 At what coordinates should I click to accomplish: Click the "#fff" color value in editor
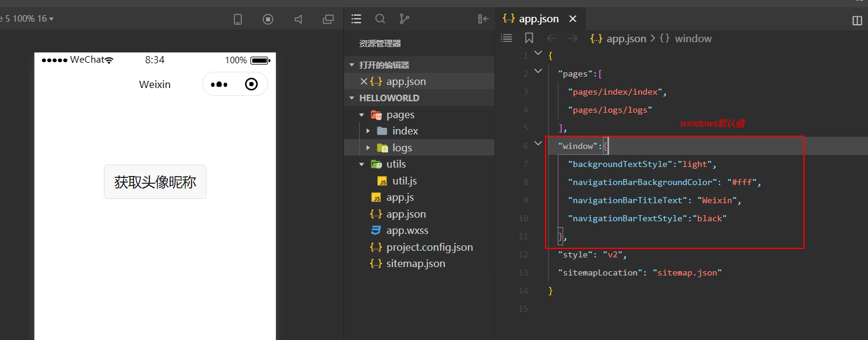(x=742, y=182)
